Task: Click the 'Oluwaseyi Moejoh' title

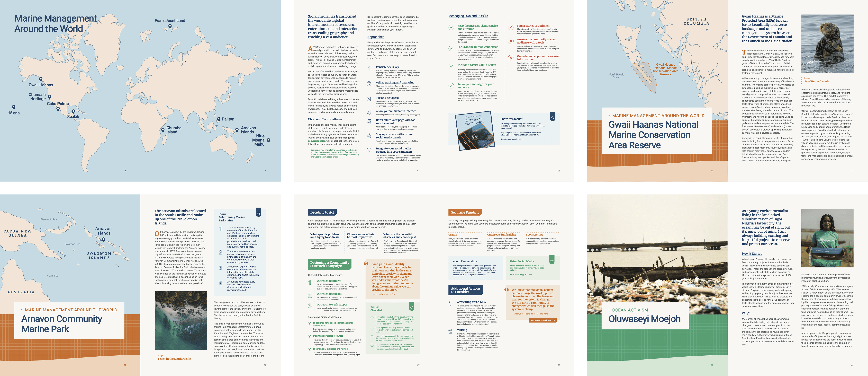Action: 645,319
